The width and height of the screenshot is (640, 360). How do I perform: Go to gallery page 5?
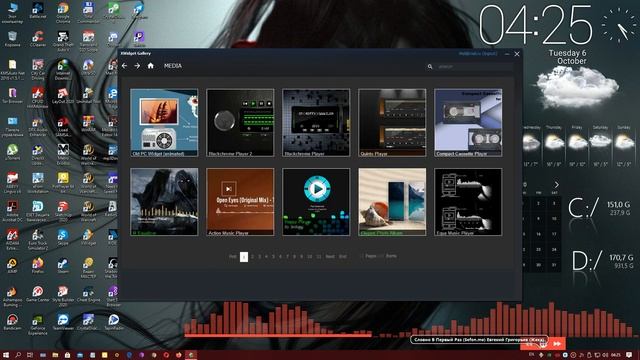pyautogui.click(x=273, y=257)
